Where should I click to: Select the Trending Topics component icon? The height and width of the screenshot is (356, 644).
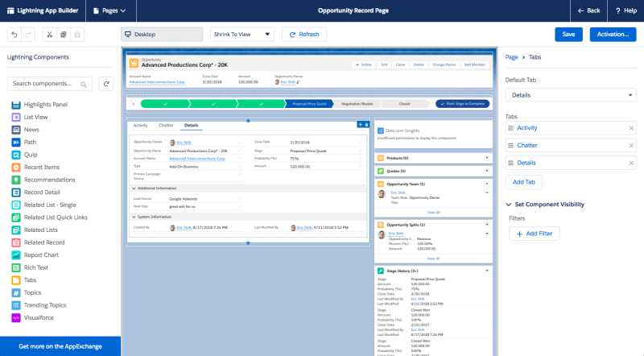(x=16, y=305)
